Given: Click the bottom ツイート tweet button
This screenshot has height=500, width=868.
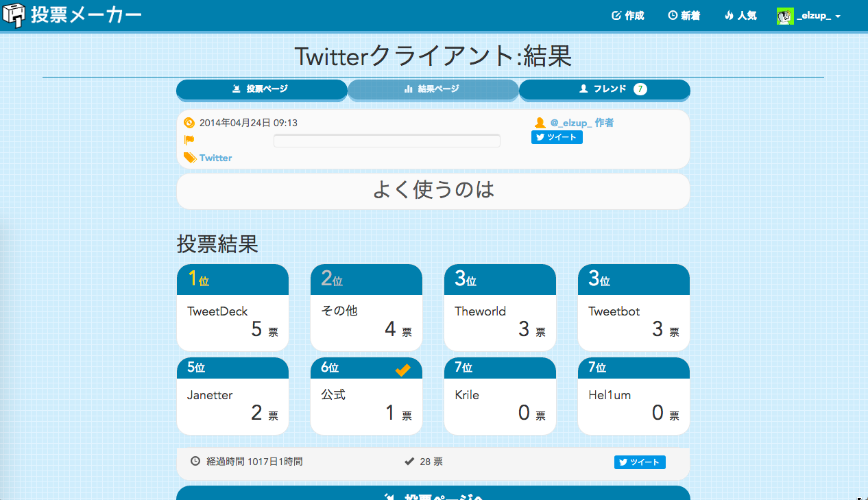Looking at the screenshot, I should pos(640,462).
